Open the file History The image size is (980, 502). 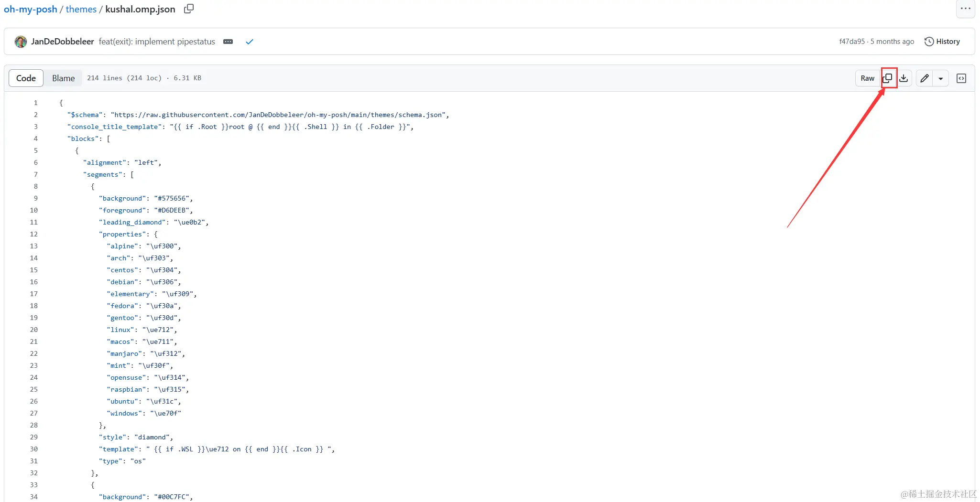click(x=942, y=42)
